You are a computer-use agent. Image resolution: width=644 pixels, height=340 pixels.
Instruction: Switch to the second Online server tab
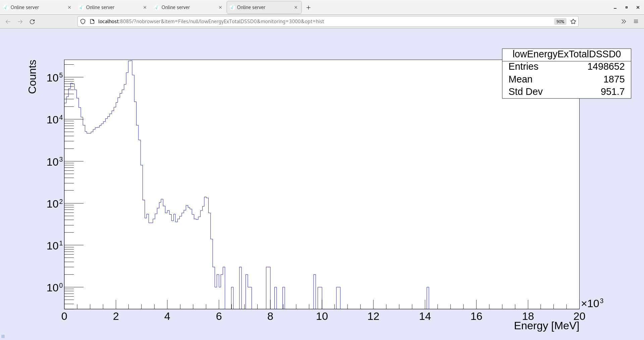pyautogui.click(x=112, y=7)
